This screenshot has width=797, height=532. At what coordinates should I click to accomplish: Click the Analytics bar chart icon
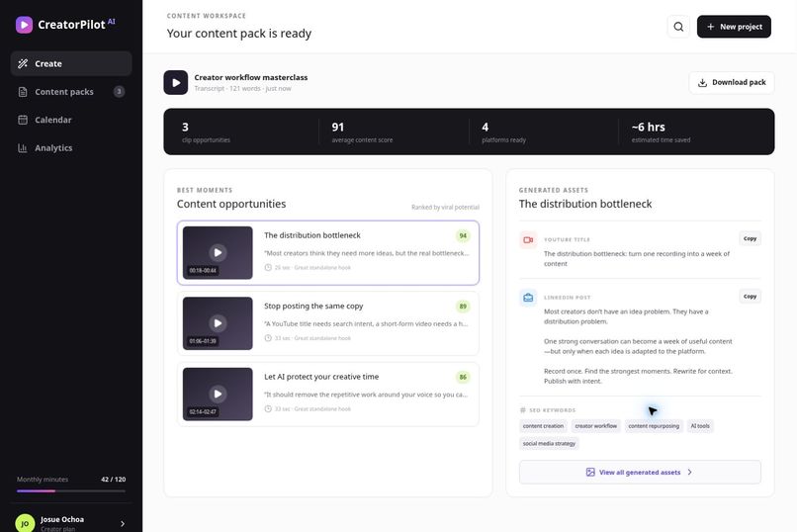coord(23,148)
